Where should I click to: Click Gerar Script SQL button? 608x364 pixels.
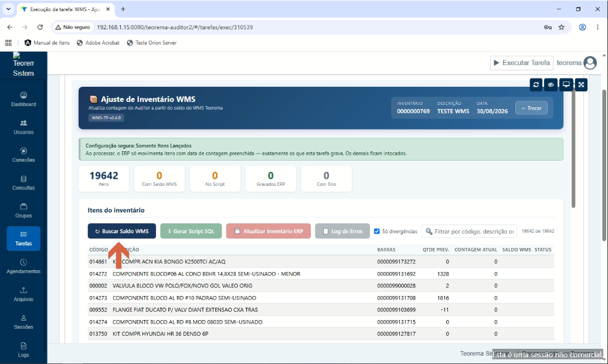(191, 231)
